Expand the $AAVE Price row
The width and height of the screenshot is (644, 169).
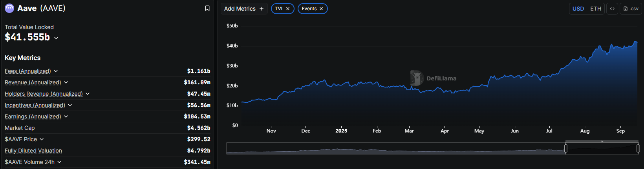(x=42, y=139)
